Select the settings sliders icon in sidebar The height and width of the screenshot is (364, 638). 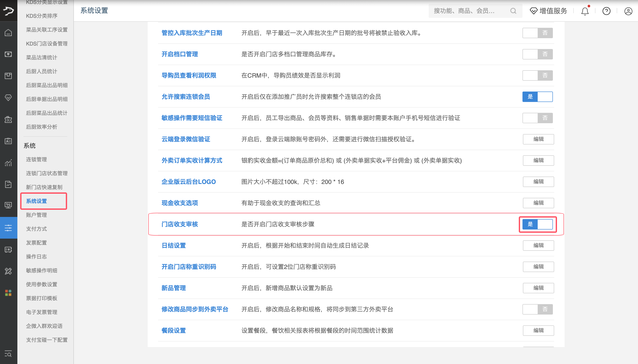tap(8, 228)
